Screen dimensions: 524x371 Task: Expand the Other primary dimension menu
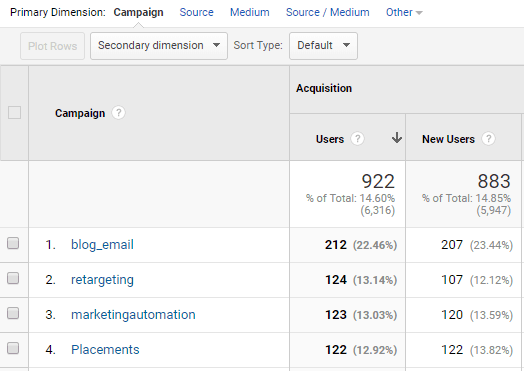click(x=404, y=12)
